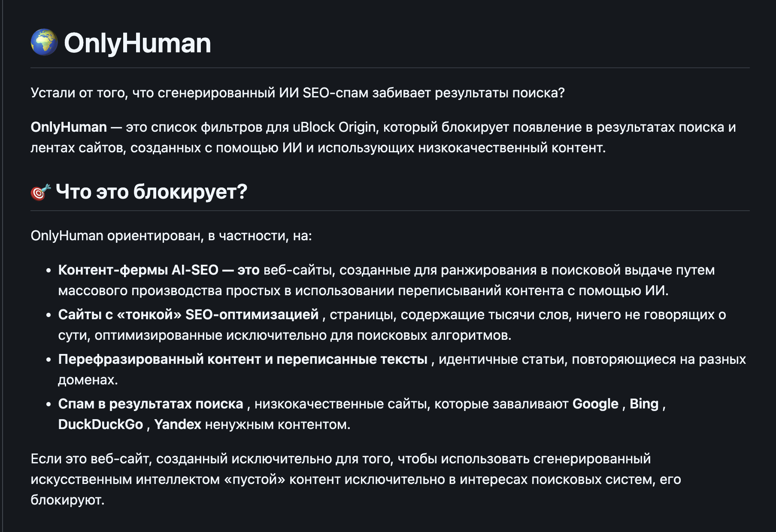Click the bold word 'Yandex'
The image size is (776, 532).
coord(178,424)
